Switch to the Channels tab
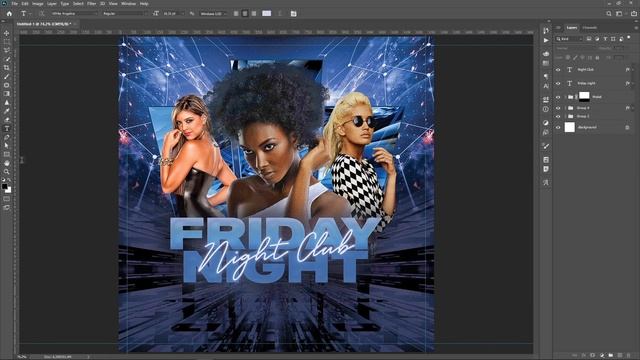Image resolution: width=640 pixels, height=360 pixels. 589,28
